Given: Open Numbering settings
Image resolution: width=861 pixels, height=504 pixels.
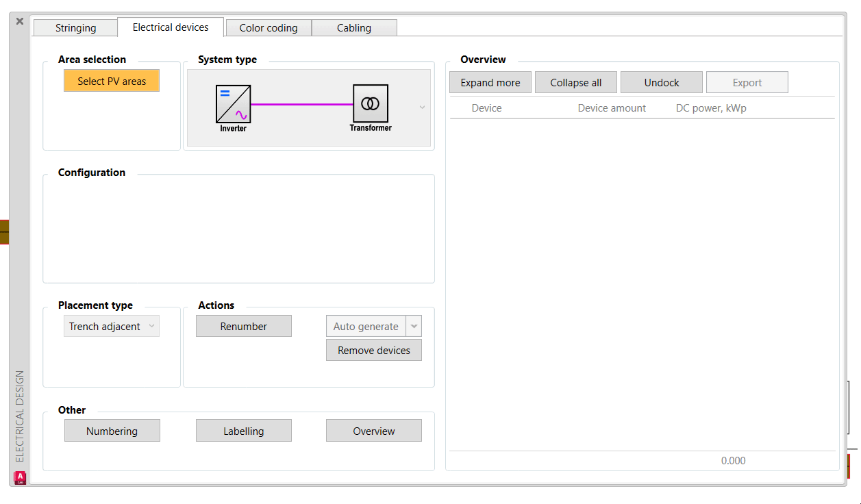Looking at the screenshot, I should [112, 431].
